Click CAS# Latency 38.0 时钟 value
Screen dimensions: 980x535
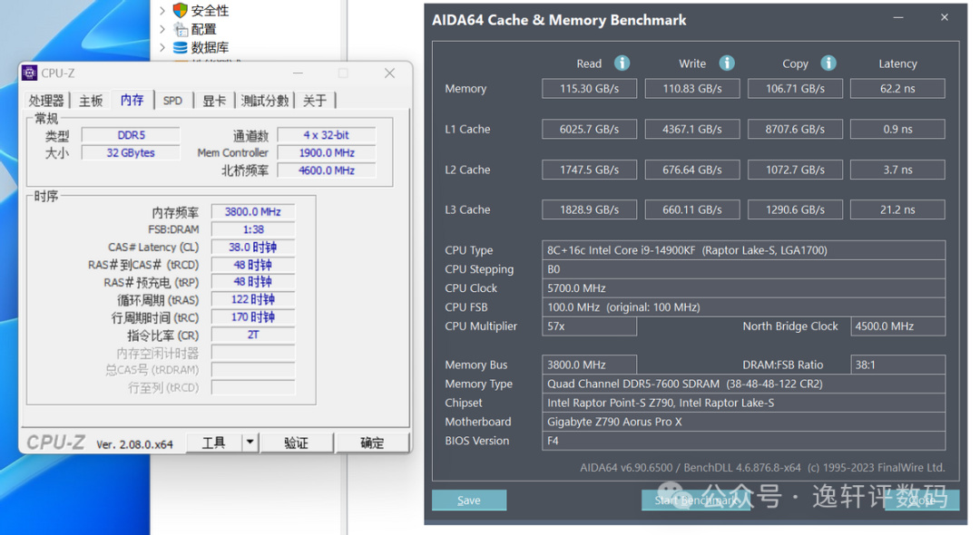pos(253,248)
